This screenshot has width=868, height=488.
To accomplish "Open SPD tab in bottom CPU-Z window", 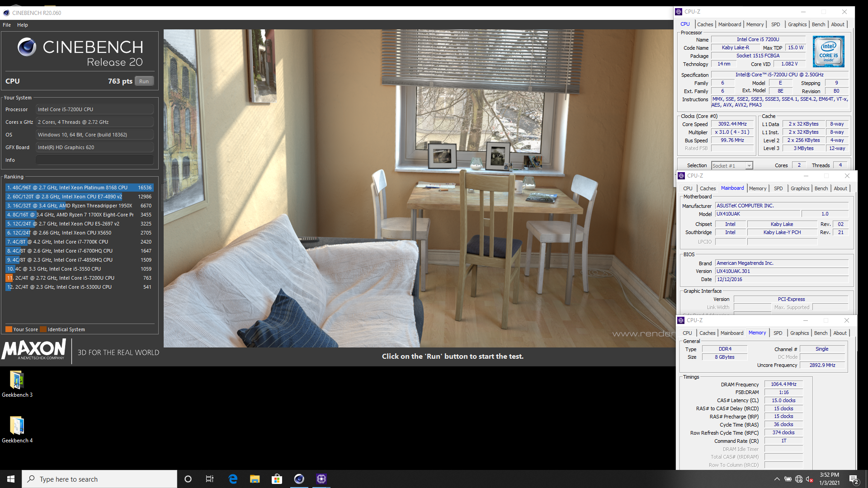I will coord(778,333).
